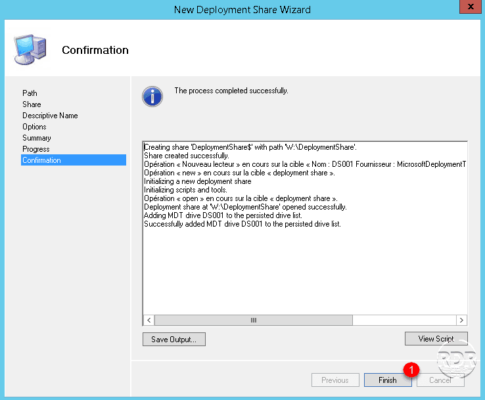
Task: Click 'Initializing a new deployment share' line
Action: coord(197,181)
